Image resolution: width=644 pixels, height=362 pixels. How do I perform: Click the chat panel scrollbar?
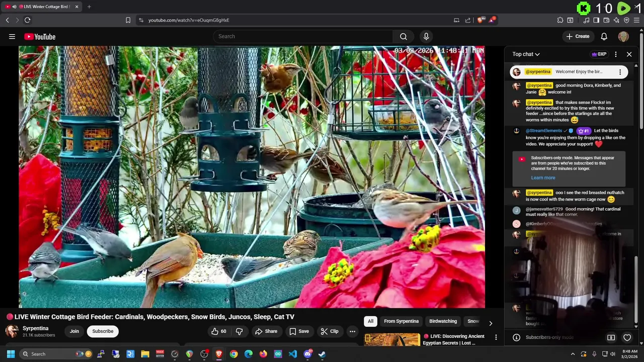point(636,289)
